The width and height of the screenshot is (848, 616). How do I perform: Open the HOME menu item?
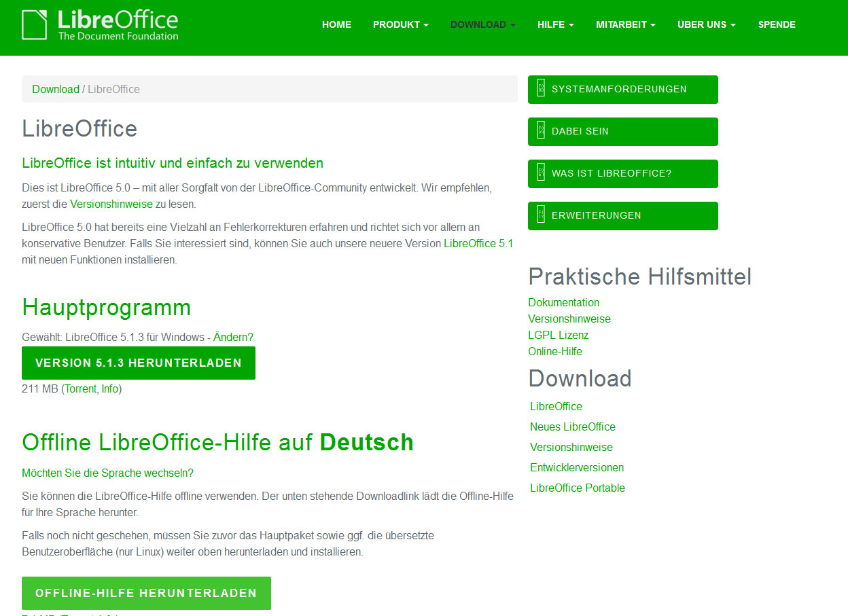click(336, 24)
